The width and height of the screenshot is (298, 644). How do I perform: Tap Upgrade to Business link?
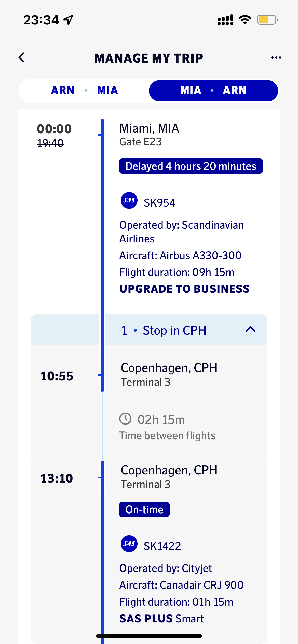pos(184,289)
